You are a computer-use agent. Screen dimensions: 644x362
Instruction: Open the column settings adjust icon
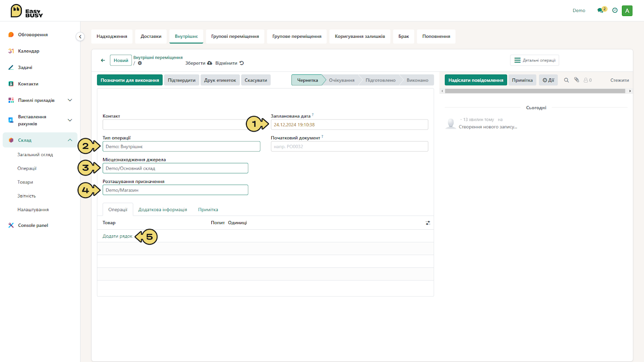pyautogui.click(x=428, y=223)
